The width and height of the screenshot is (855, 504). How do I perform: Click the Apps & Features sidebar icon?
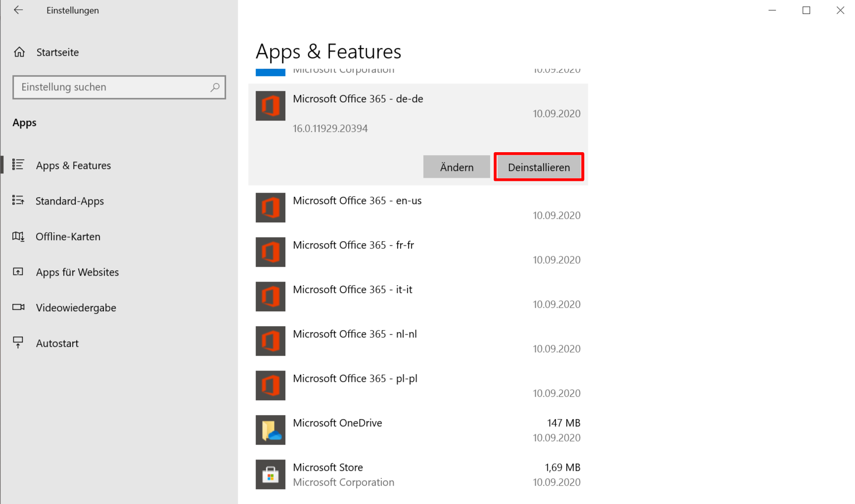coord(18,165)
